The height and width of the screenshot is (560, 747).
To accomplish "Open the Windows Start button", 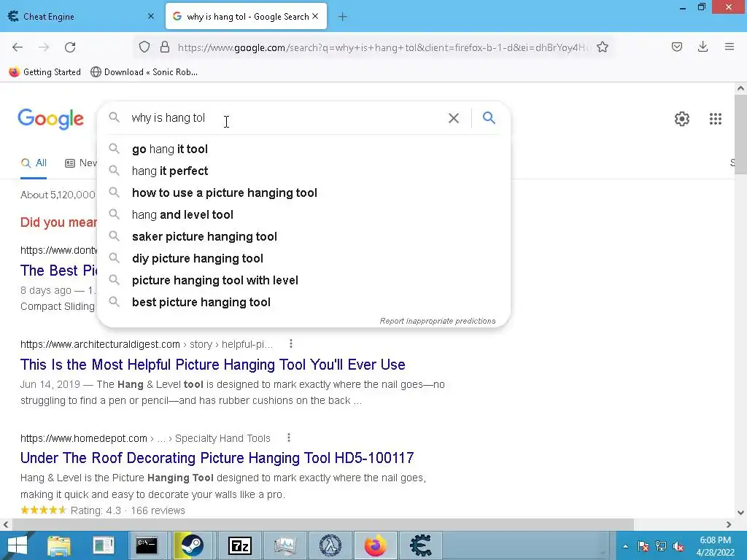I will coord(18,545).
